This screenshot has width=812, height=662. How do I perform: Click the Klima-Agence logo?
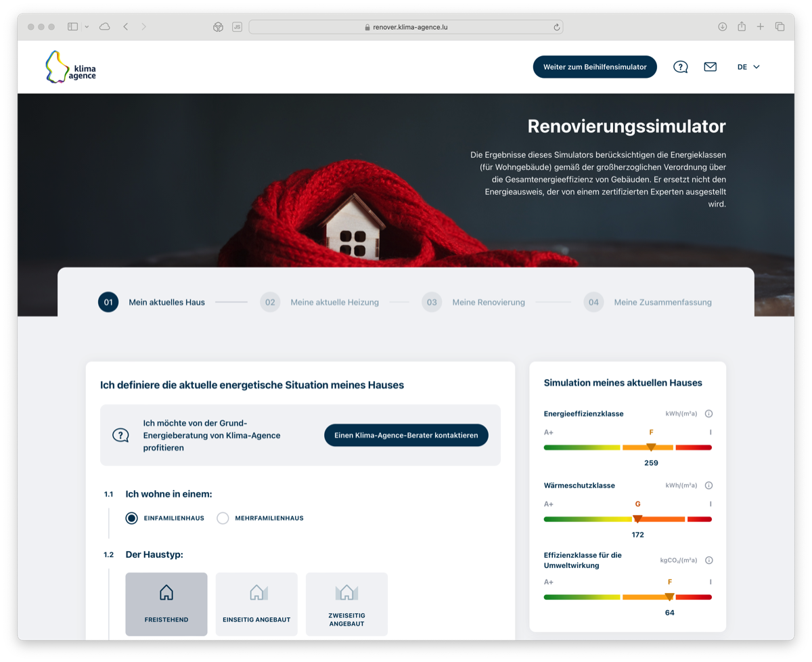[x=70, y=67]
